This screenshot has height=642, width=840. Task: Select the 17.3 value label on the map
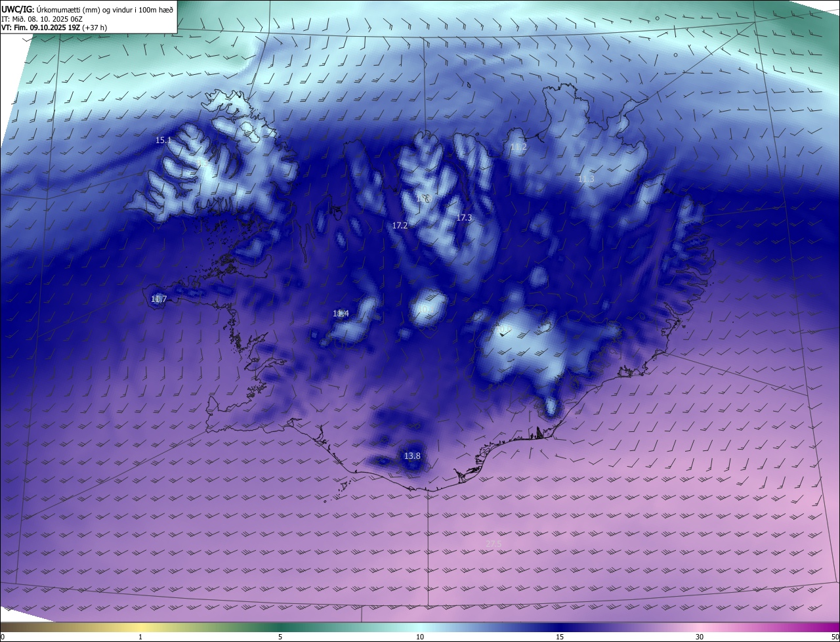coord(464,217)
